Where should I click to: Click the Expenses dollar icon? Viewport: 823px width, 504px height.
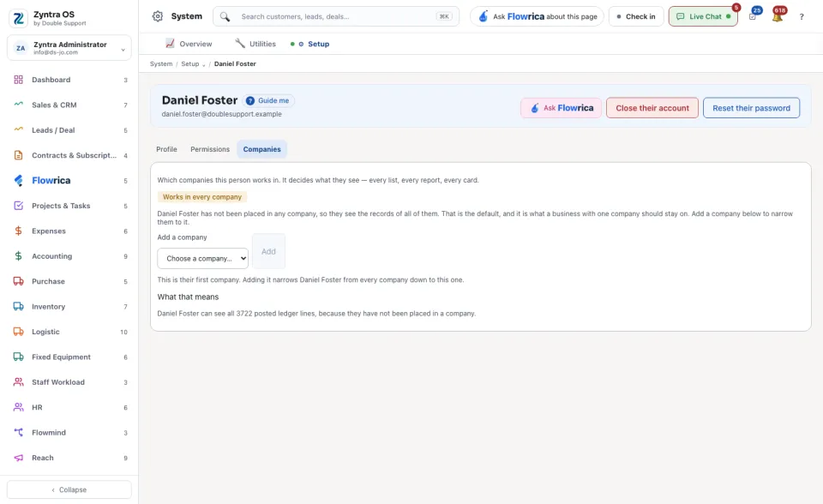pos(18,231)
